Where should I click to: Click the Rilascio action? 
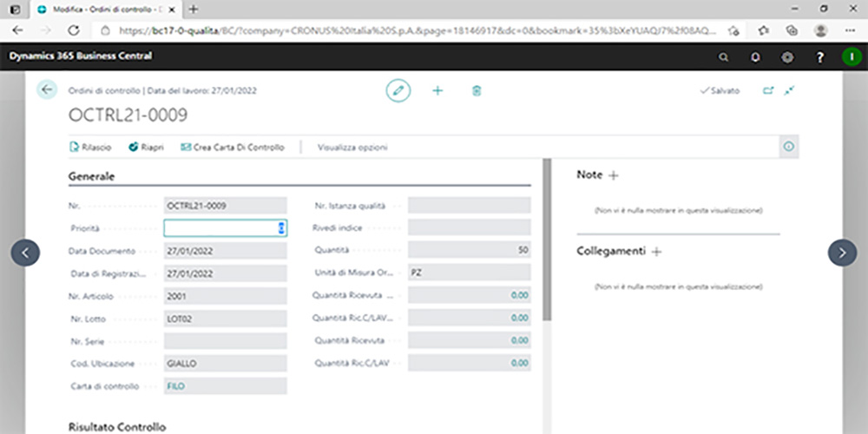coord(91,148)
